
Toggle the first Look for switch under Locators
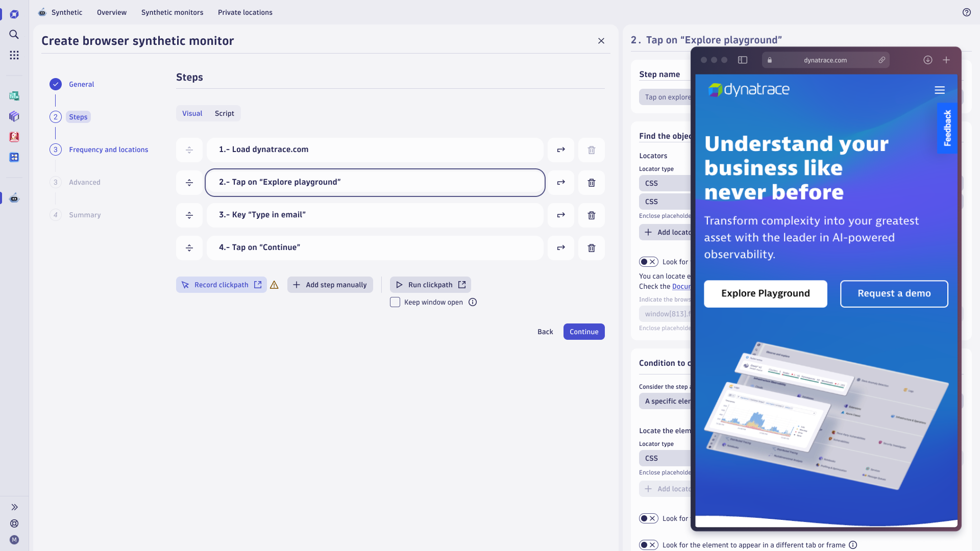point(649,262)
